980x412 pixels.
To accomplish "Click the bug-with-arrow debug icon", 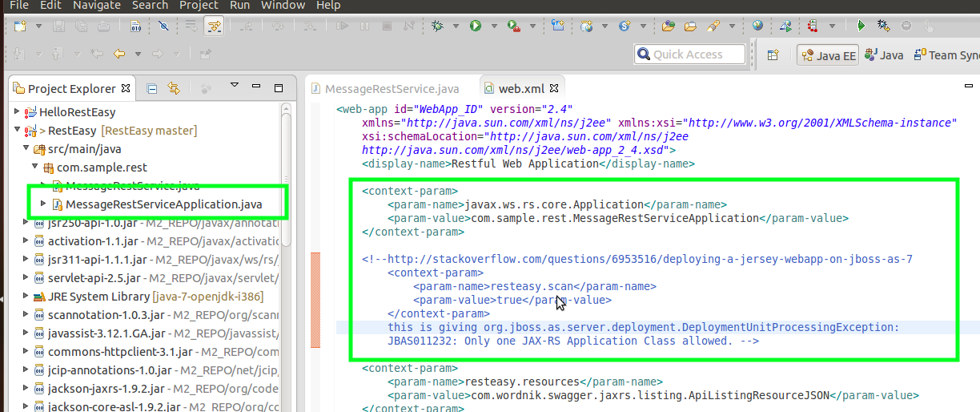I will 883,26.
